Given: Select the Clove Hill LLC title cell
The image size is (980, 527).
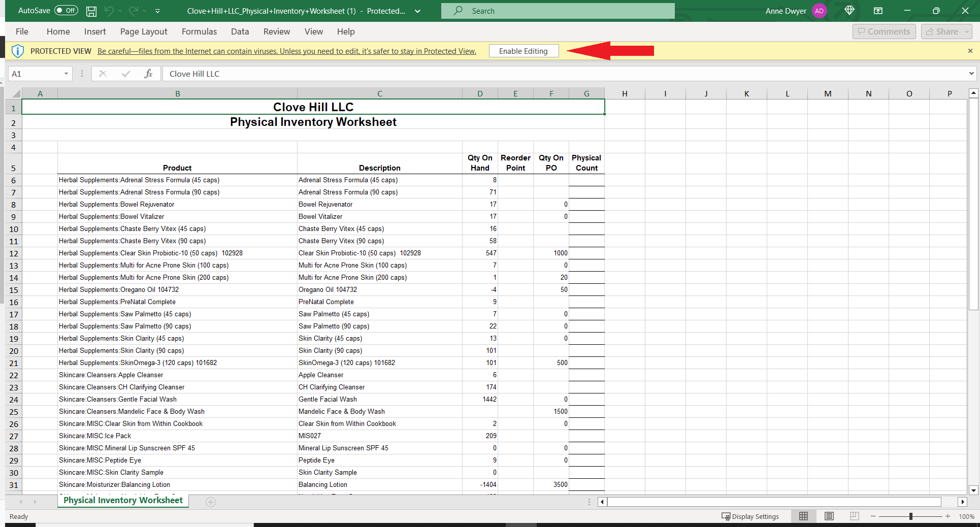Looking at the screenshot, I should pos(313,107).
